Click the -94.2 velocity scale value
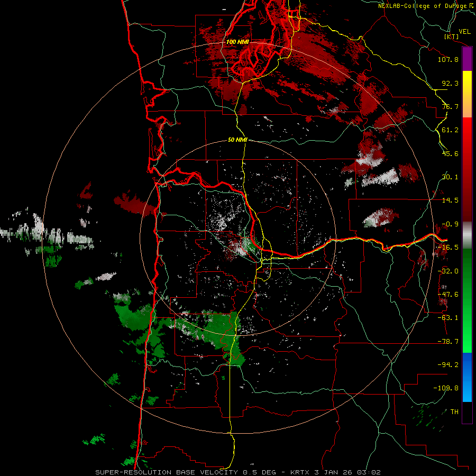 click(x=448, y=364)
